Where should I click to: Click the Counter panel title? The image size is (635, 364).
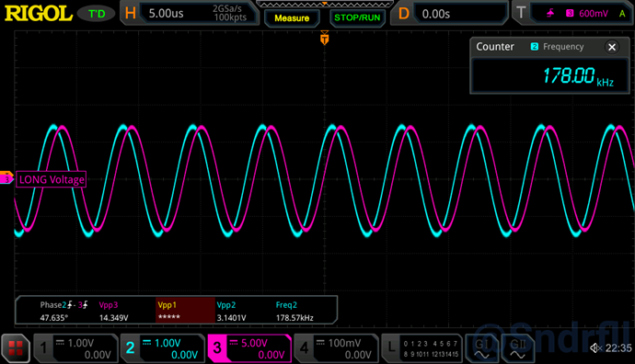coord(495,47)
